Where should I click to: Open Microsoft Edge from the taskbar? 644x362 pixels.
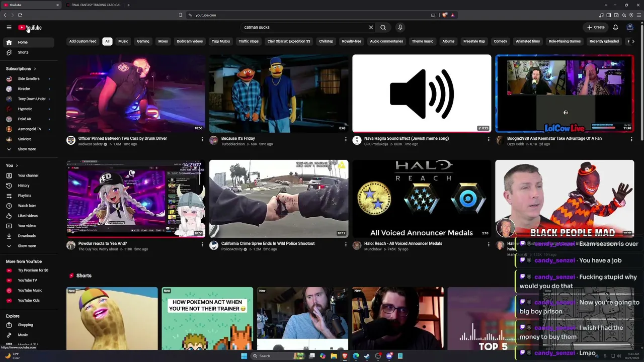356,356
